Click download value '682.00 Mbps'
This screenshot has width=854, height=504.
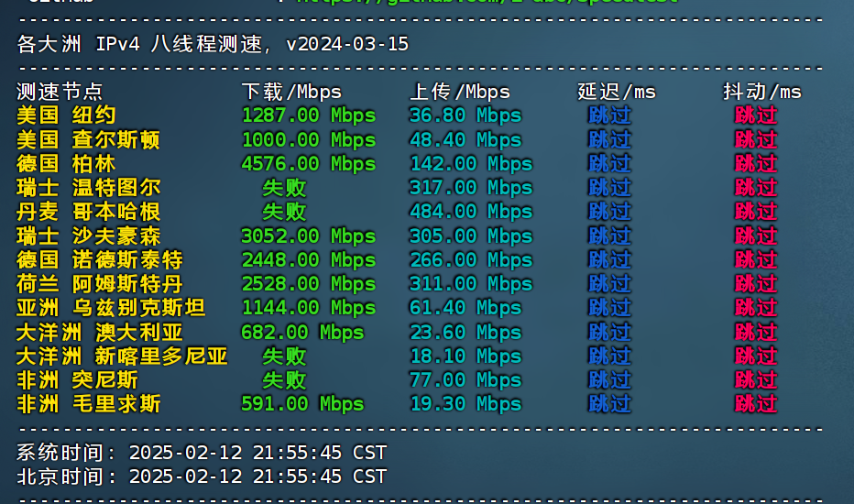tap(302, 332)
